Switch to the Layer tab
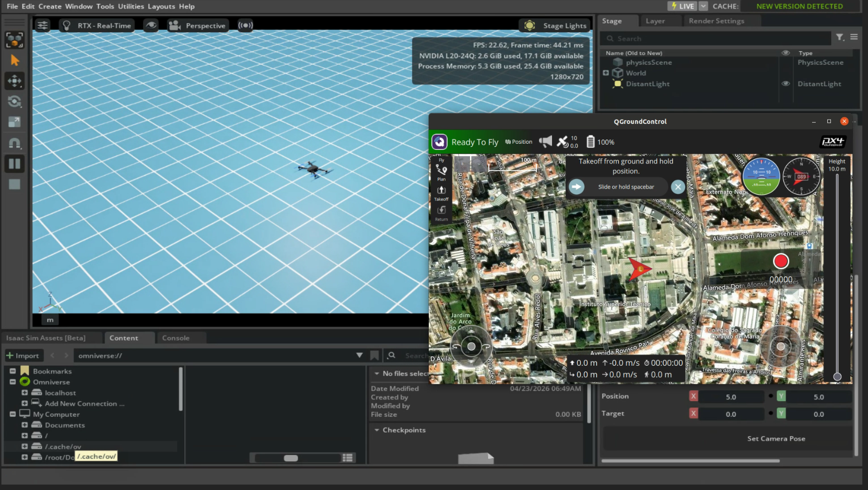 pos(655,21)
